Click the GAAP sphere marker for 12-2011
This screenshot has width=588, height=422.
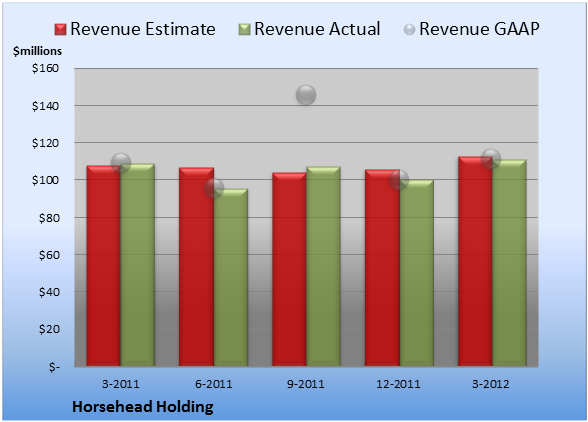coord(399,180)
